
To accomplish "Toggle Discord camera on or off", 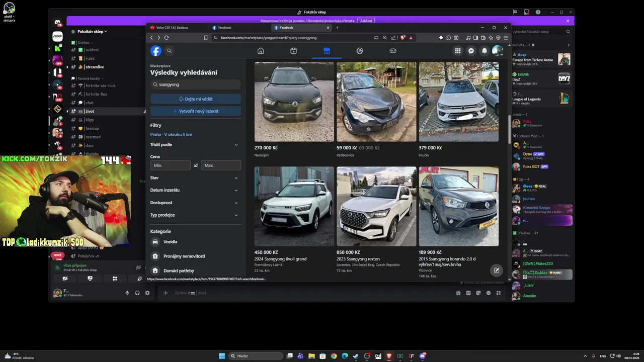I will click(65, 279).
